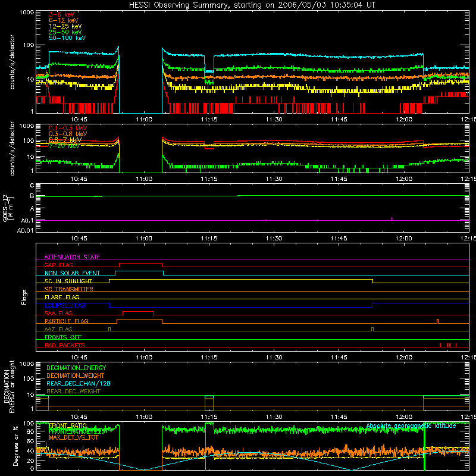The image size is (476, 476).
Task: Click the Degrees or % axis title
Action: coord(15,446)
